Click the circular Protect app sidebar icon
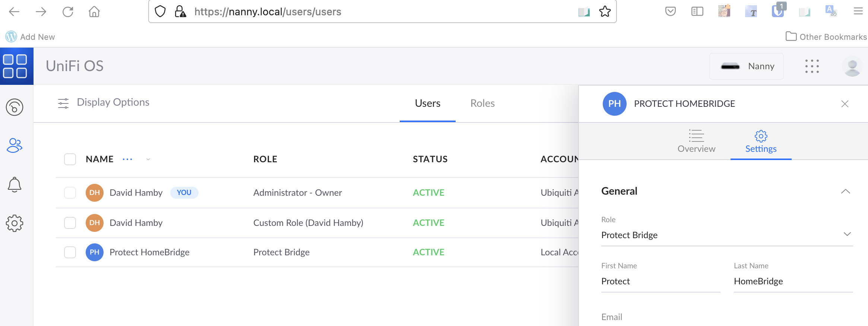The image size is (868, 326). (15, 108)
